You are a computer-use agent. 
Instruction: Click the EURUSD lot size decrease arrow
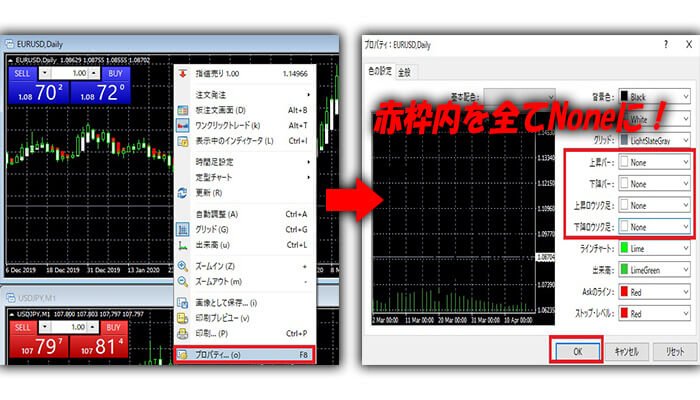(45, 73)
